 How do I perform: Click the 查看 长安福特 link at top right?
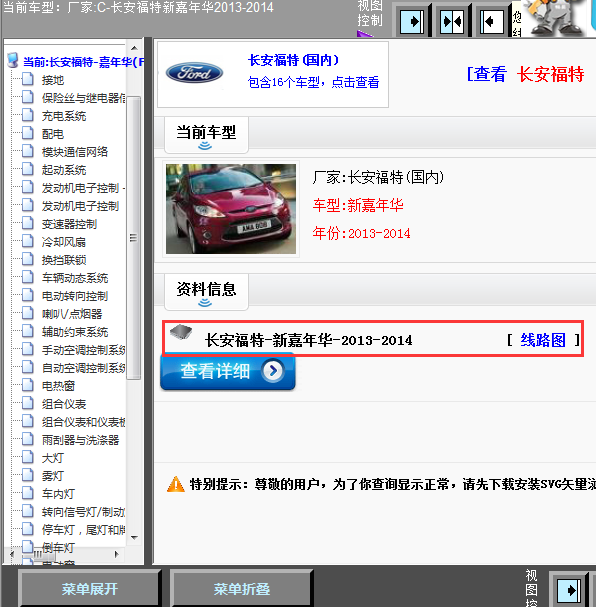point(525,74)
